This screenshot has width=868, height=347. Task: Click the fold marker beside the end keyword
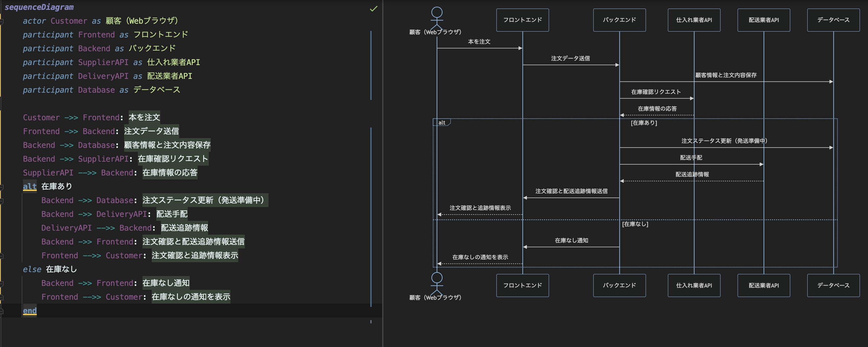pyautogui.click(x=2, y=311)
